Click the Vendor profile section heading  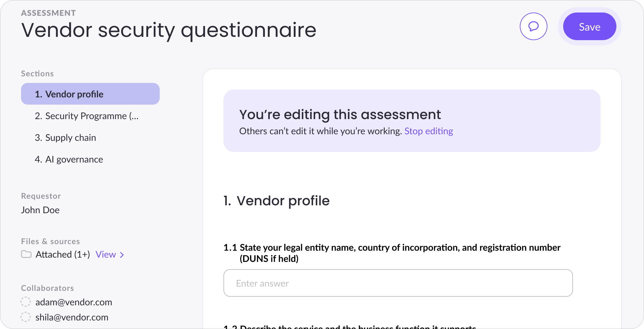click(x=277, y=201)
